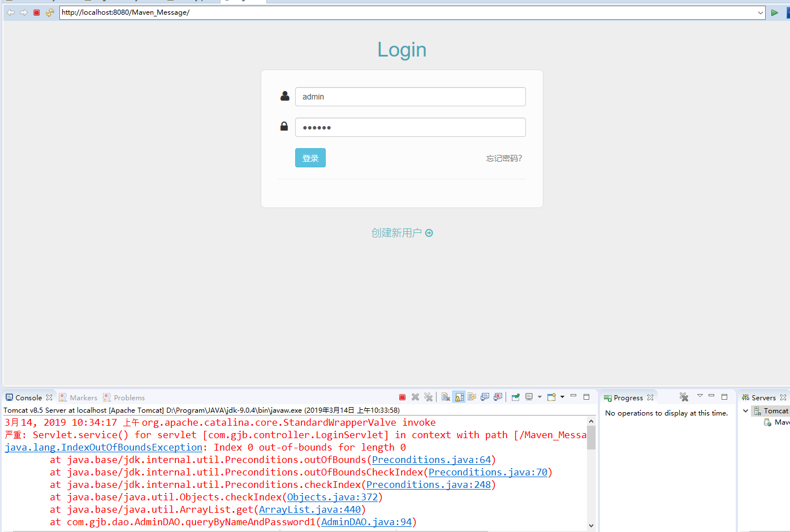Click console scrollbar up arrow
790x532 pixels.
591,421
